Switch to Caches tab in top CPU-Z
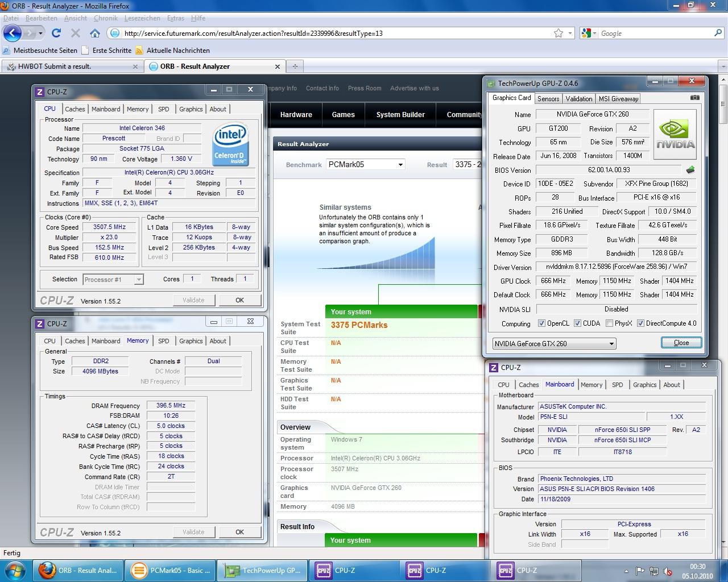 tap(75, 109)
